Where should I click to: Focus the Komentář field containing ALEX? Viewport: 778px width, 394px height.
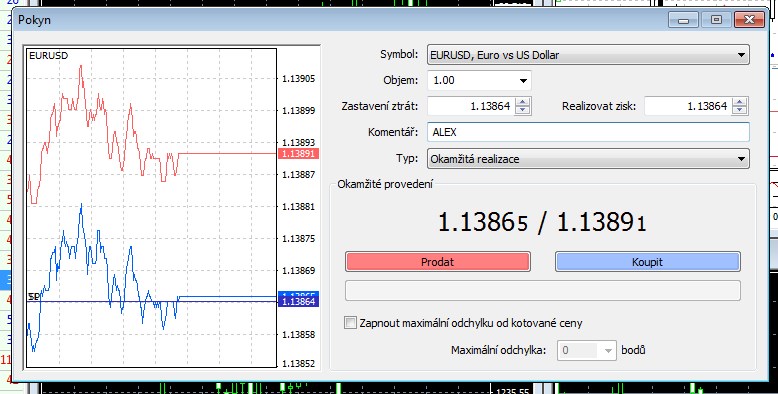point(588,132)
